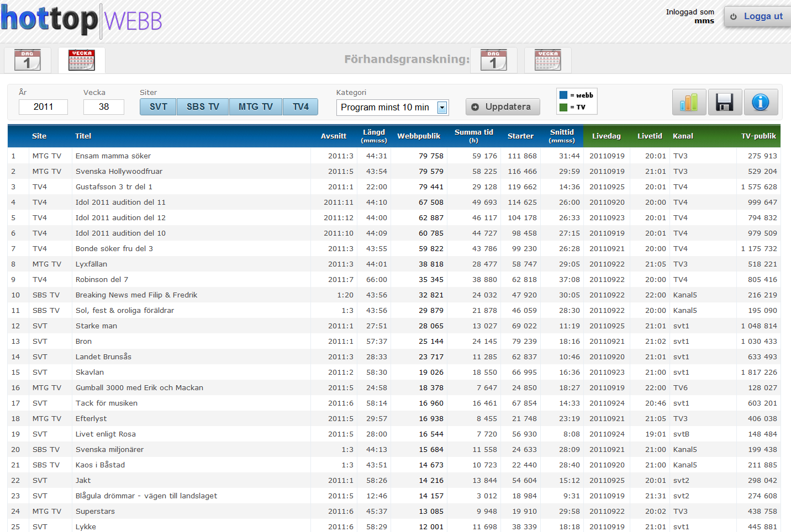Select the title Robinson del 7
The image size is (791, 532).
click(102, 279)
